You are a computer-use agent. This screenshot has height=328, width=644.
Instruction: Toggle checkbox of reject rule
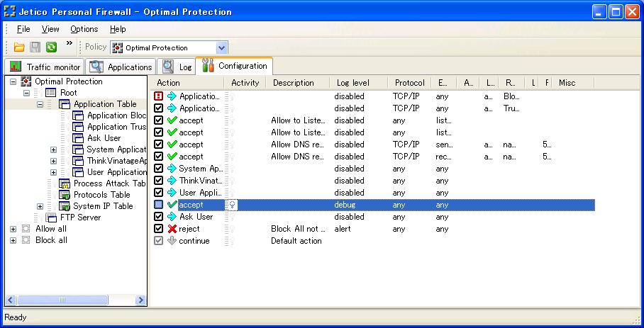(x=159, y=229)
